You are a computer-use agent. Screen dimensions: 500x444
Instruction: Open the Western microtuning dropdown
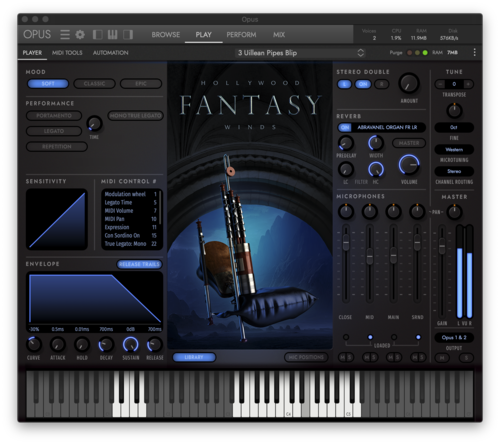click(x=454, y=149)
